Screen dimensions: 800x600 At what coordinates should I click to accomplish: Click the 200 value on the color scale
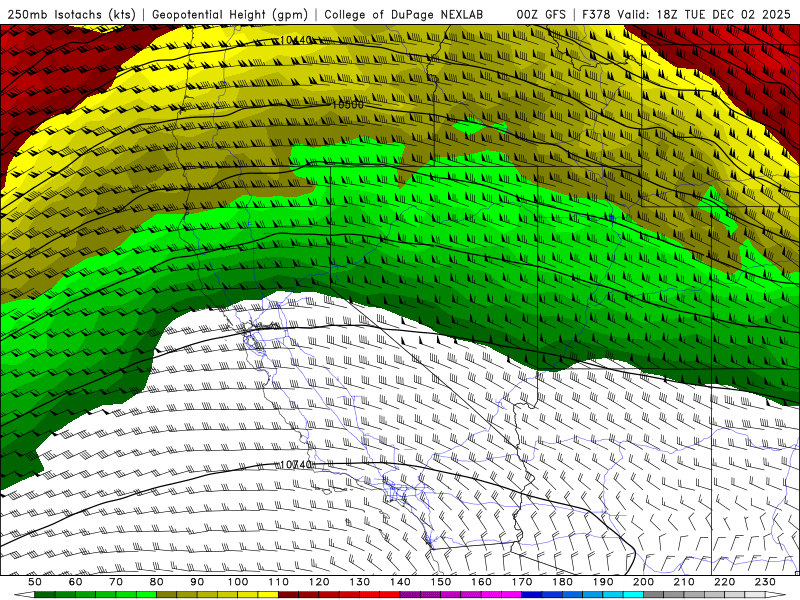click(x=644, y=582)
